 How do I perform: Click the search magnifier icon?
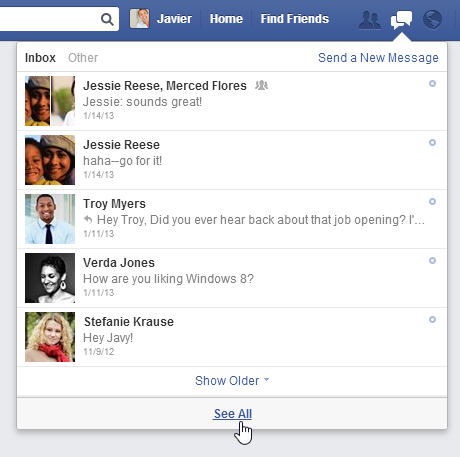(107, 19)
